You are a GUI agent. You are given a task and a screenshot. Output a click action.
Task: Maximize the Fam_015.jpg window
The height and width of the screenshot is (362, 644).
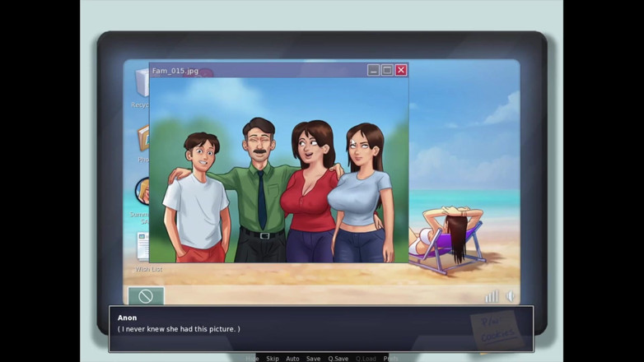point(387,70)
